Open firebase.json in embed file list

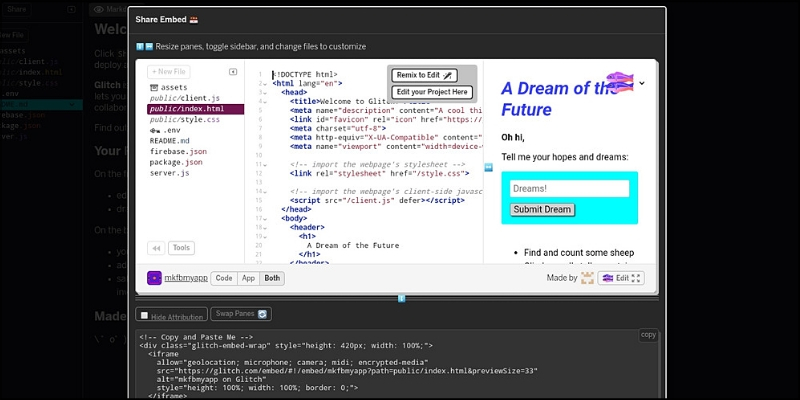point(178,152)
